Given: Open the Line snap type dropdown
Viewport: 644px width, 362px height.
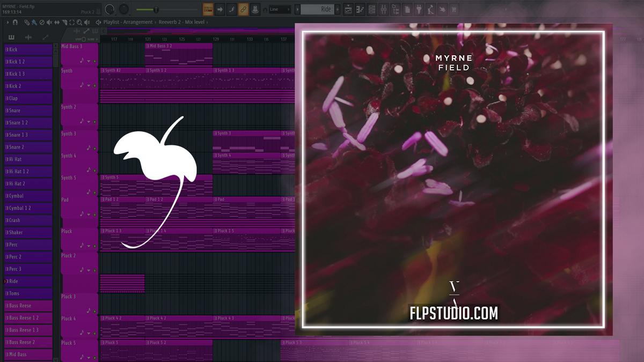Looking at the screenshot, I should click(x=281, y=9).
